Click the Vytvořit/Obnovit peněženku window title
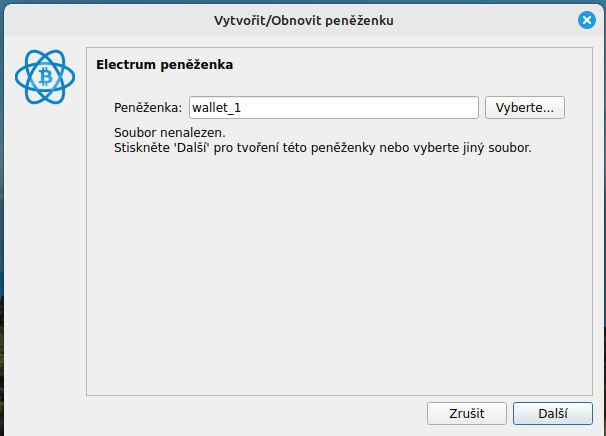 304,20
